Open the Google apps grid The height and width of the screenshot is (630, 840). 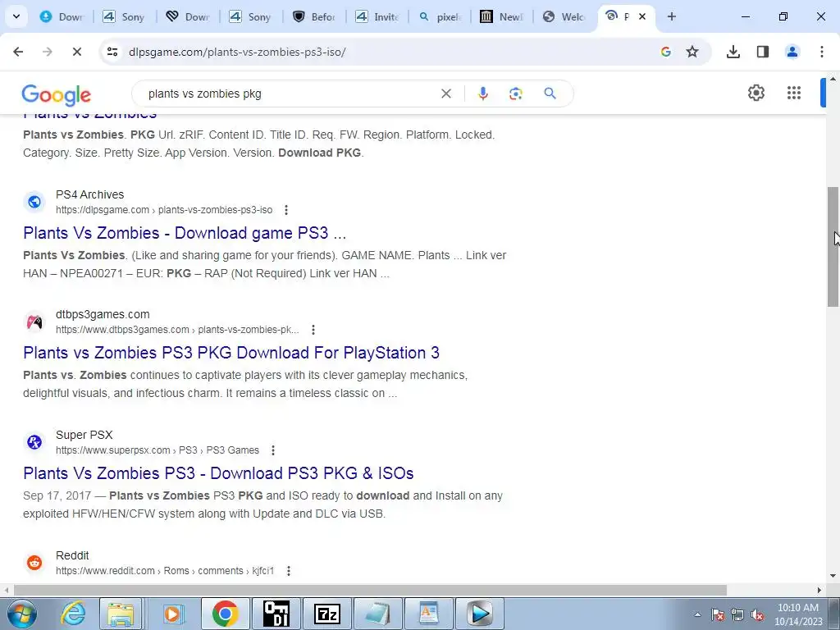pyautogui.click(x=794, y=94)
